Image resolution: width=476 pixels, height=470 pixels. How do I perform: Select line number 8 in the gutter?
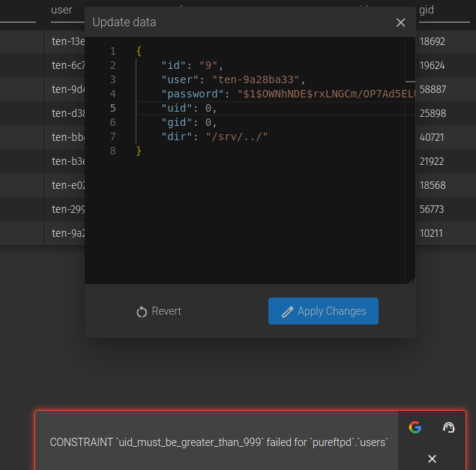pyautogui.click(x=112, y=151)
